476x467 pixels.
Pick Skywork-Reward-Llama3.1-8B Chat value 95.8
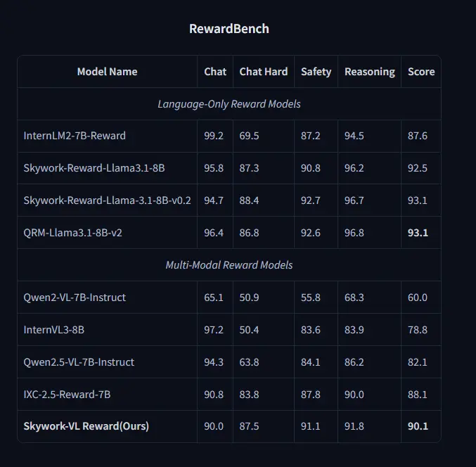coord(214,168)
